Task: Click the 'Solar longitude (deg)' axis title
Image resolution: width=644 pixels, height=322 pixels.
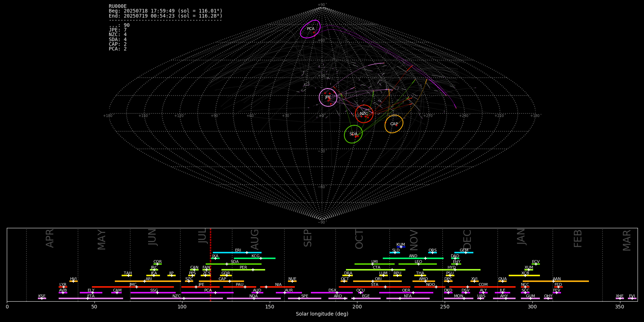Action: coord(322,314)
